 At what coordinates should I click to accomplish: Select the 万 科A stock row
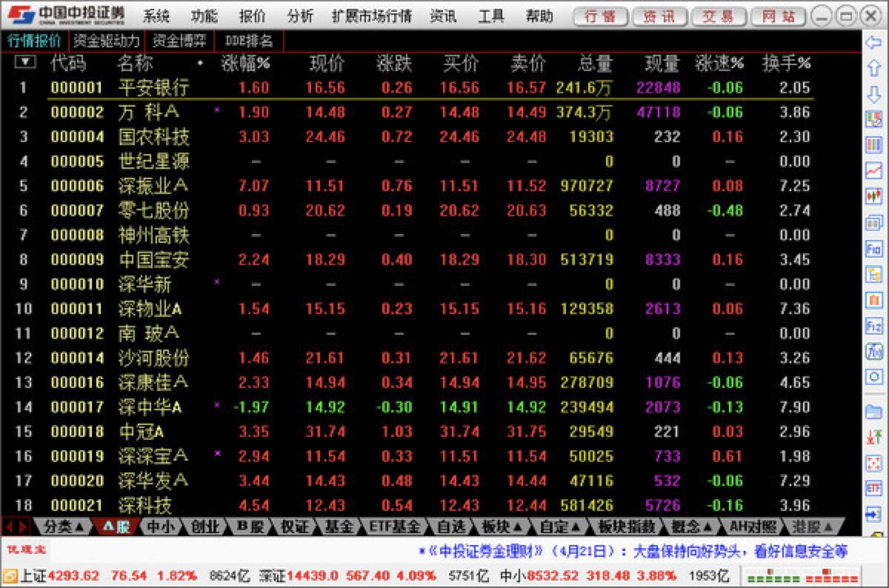point(430,112)
